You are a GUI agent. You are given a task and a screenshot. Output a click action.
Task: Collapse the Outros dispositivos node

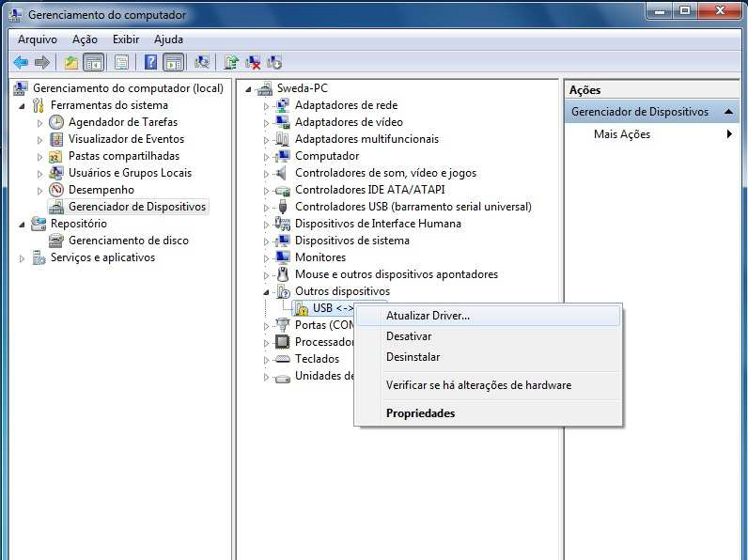pos(266,292)
